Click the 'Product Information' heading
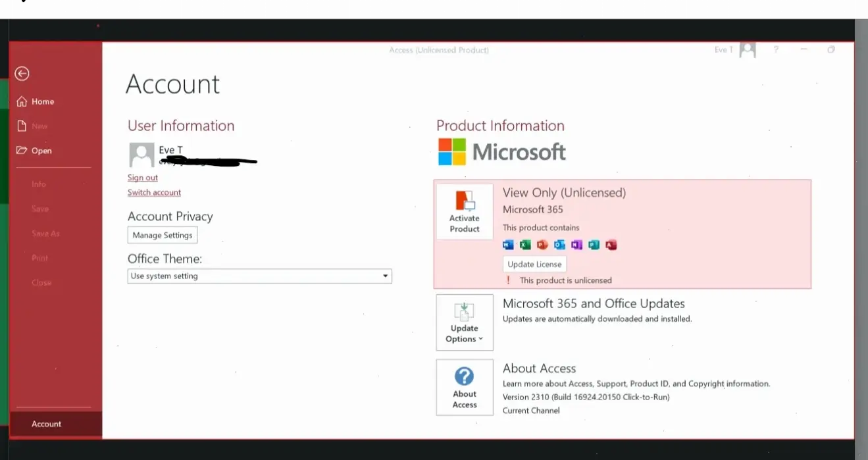Viewport: 868px width, 460px height. 500,126
